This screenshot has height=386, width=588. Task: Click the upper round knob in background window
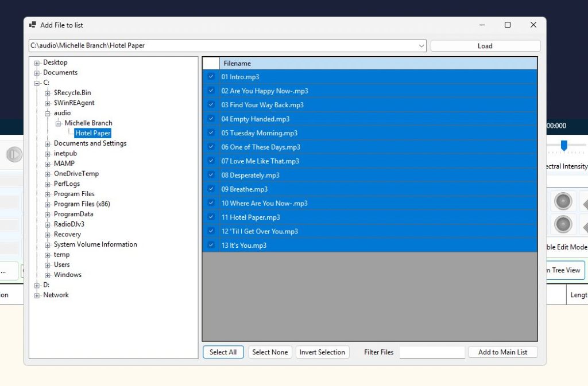coord(563,201)
